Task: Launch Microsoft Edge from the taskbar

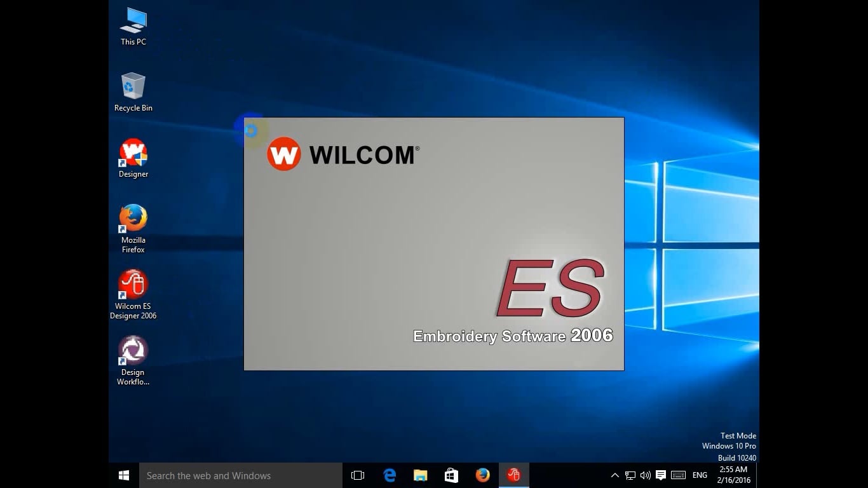Action: (x=390, y=475)
